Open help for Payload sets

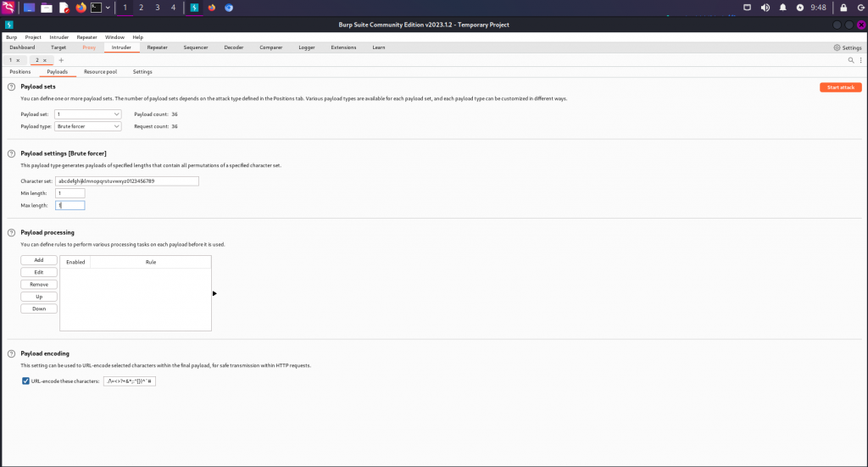click(11, 86)
